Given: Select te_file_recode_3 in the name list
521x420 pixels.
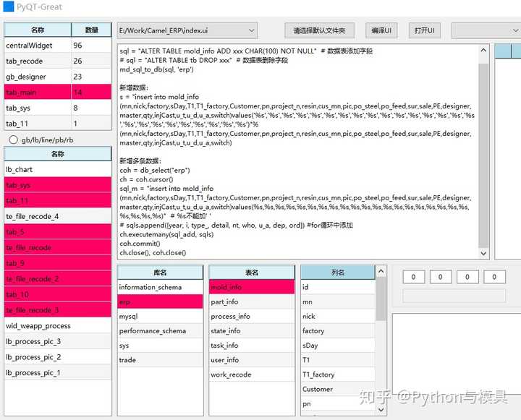Looking at the screenshot, I should pyautogui.click(x=58, y=310).
